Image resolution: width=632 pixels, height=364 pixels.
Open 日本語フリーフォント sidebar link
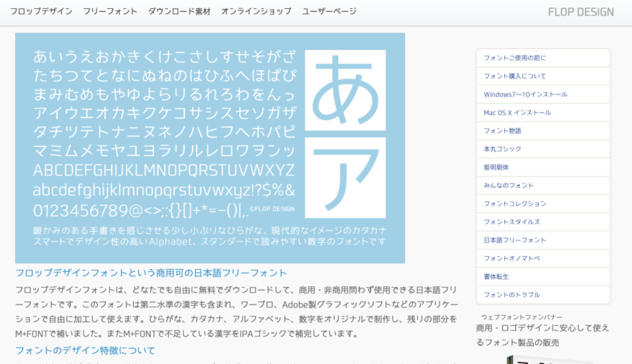543,241
